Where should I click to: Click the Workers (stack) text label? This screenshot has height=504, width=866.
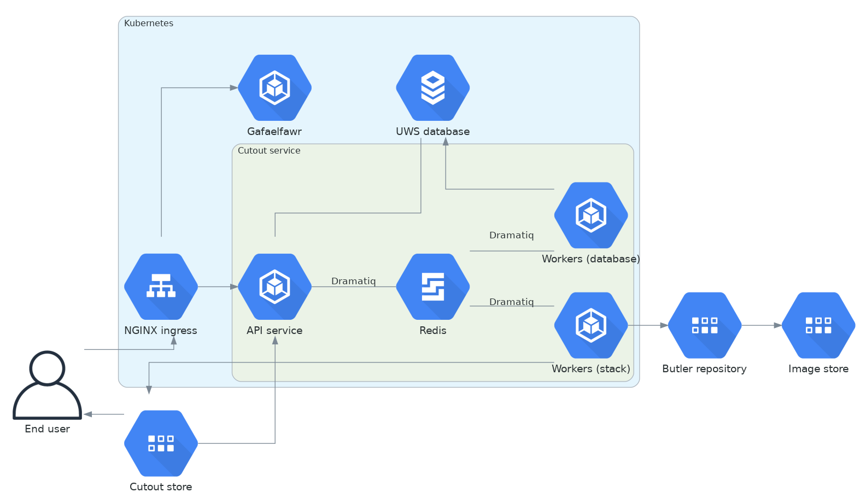(x=591, y=369)
